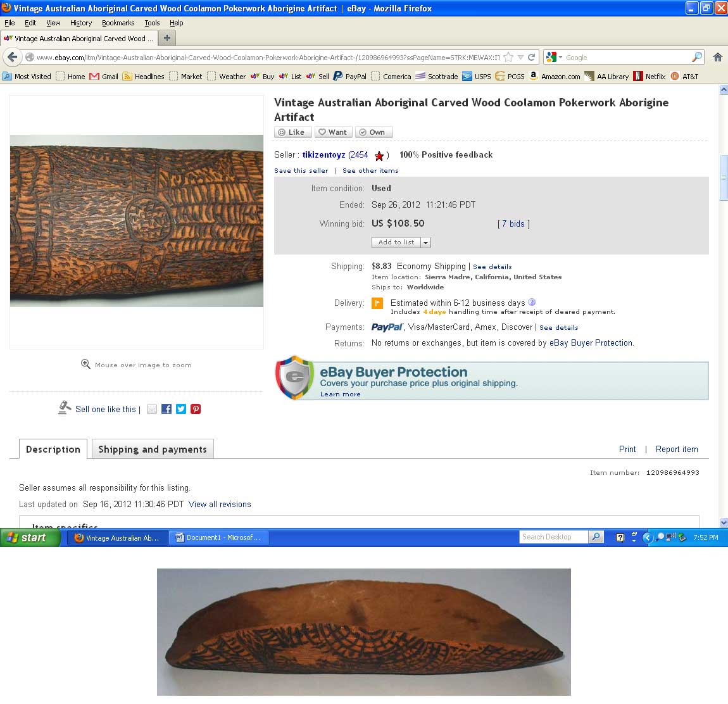The width and height of the screenshot is (728, 704).
Task: Open URL bar history dropdown arrow
Action: (x=520, y=57)
